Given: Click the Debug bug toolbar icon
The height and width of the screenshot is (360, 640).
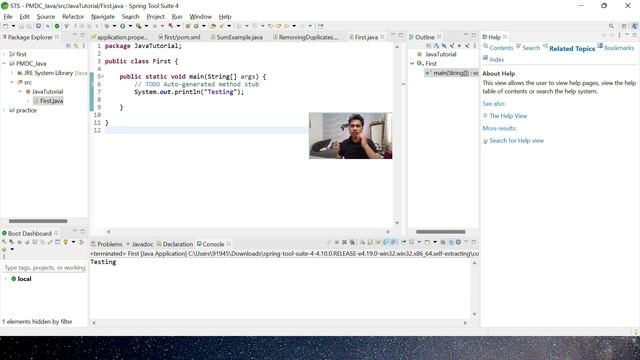Looking at the screenshot, I should point(107,26).
